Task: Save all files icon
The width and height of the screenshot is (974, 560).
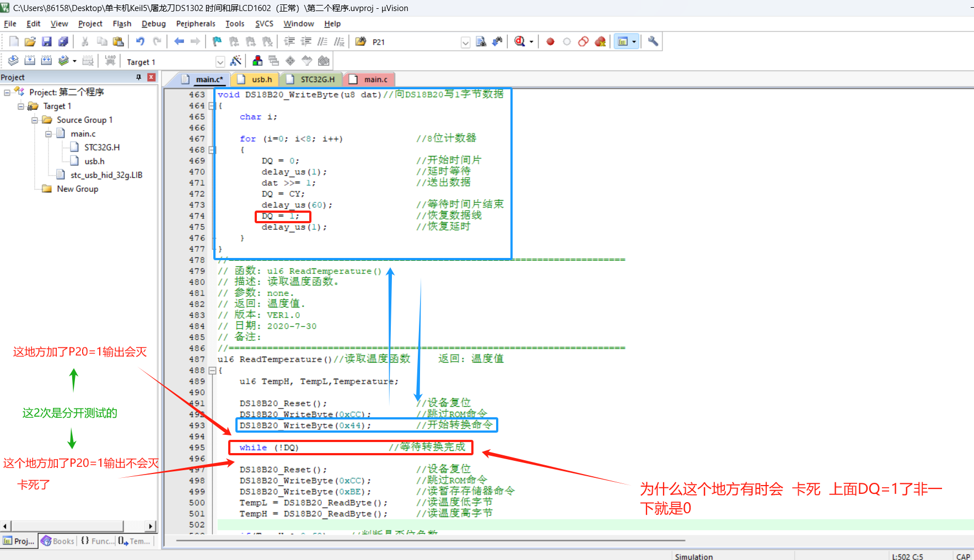Action: [63, 41]
